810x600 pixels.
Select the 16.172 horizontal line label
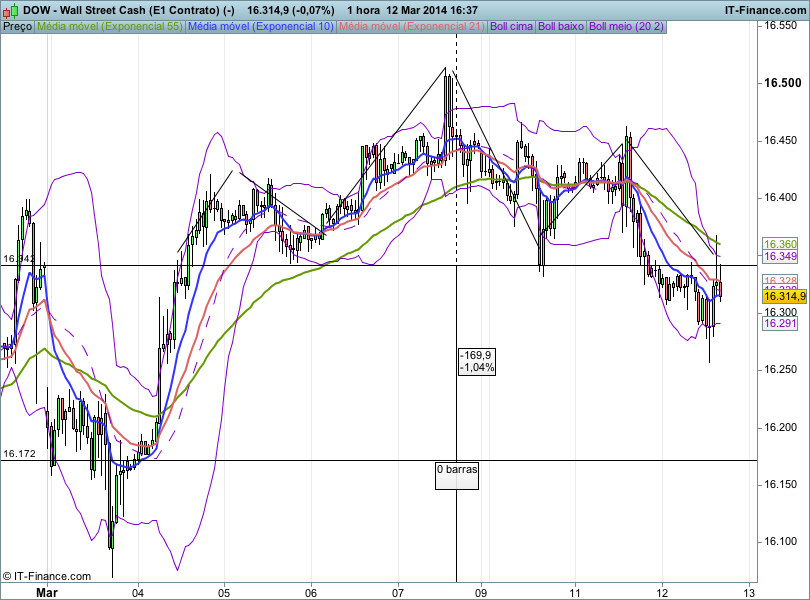(x=19, y=454)
